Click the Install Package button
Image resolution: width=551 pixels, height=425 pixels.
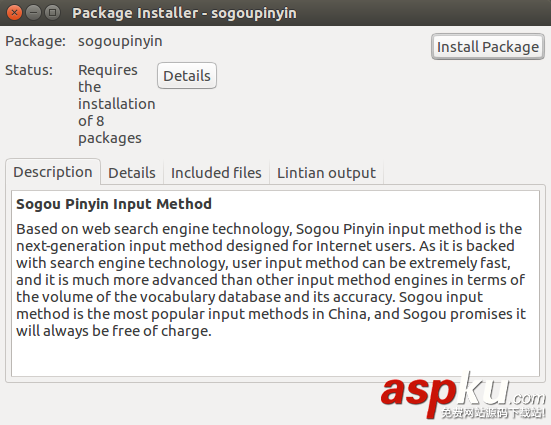[x=488, y=47]
